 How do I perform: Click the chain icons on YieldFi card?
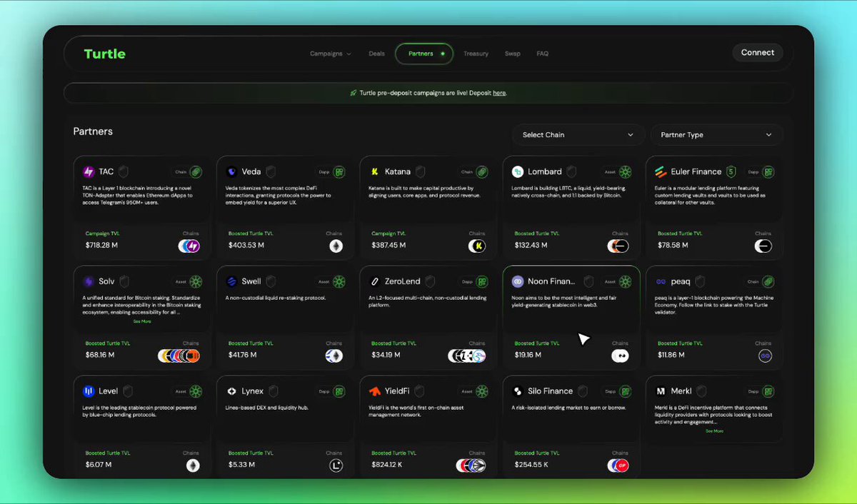coord(471,465)
